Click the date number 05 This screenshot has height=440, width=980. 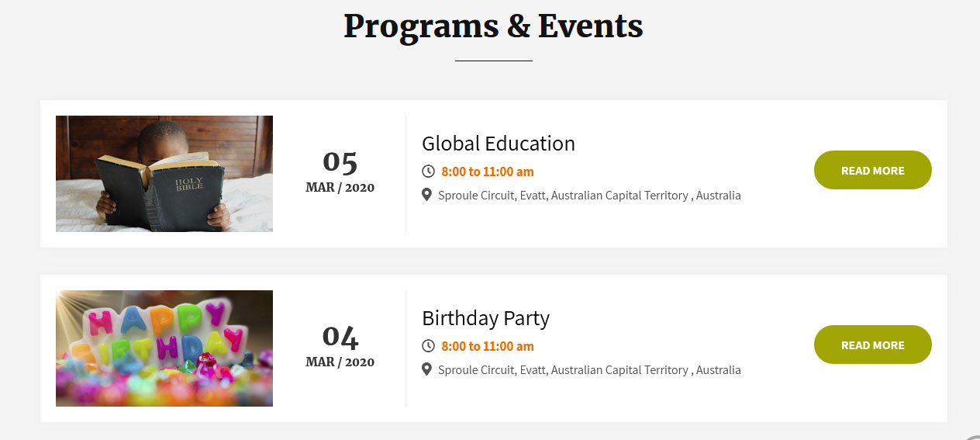pos(340,161)
